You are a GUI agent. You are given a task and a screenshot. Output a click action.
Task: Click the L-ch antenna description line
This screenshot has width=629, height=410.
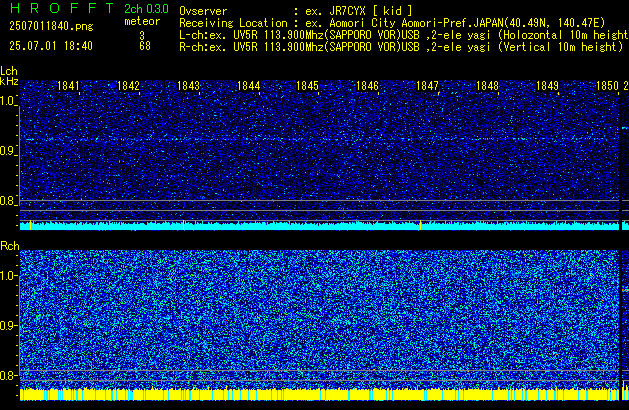click(x=404, y=35)
